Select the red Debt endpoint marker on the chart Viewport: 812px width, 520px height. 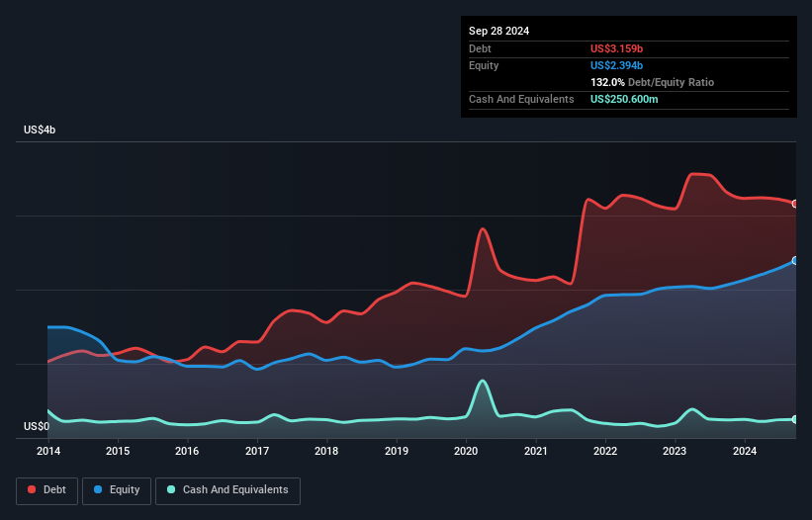click(x=795, y=204)
